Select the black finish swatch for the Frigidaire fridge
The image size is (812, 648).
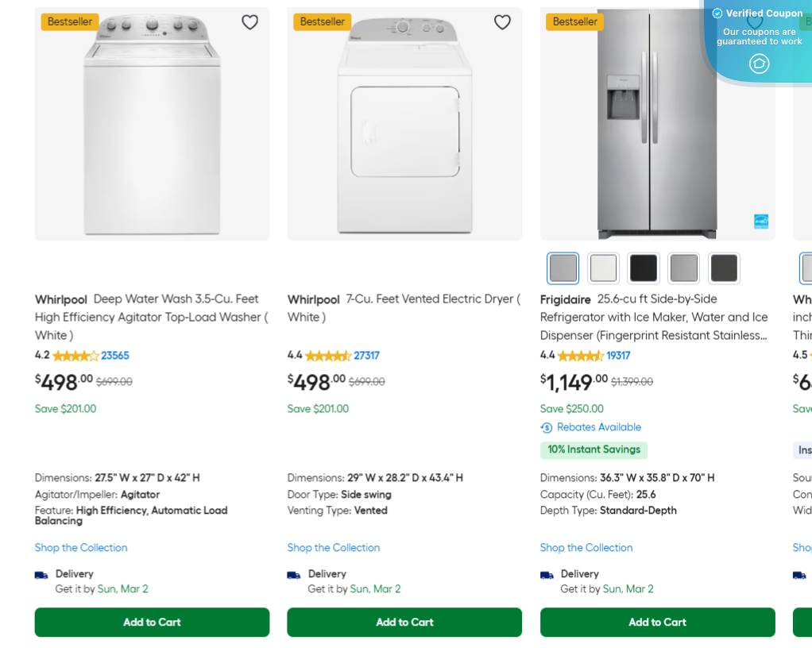click(644, 268)
